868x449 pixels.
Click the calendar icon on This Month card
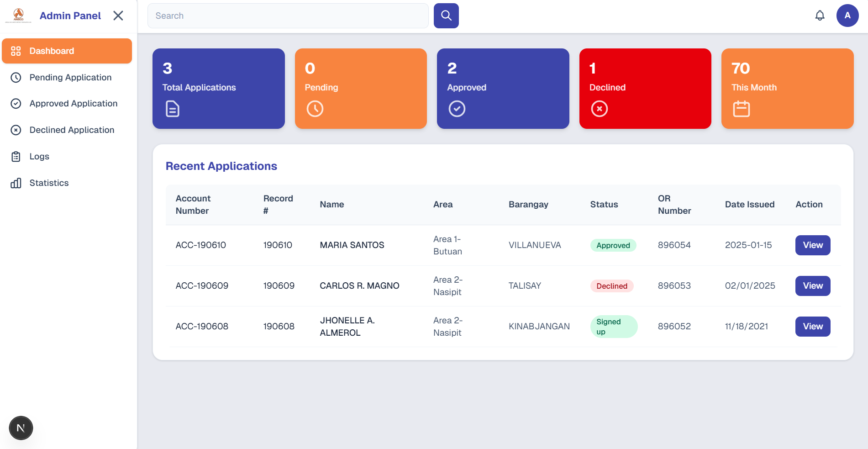pyautogui.click(x=742, y=109)
